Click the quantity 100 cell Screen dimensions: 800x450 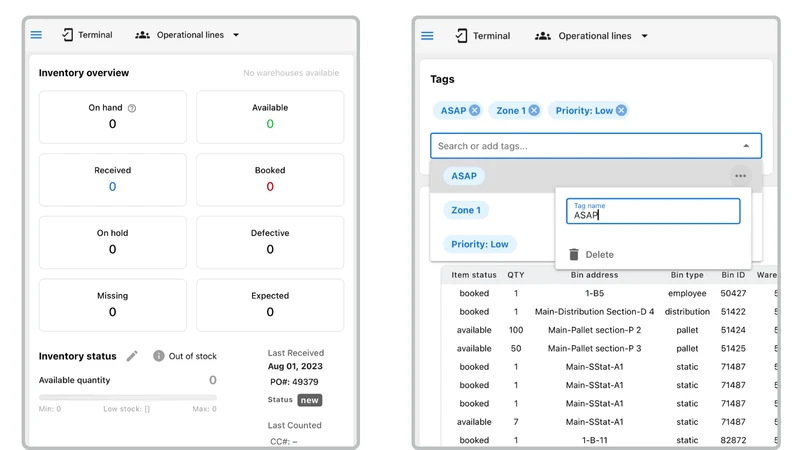(516, 330)
